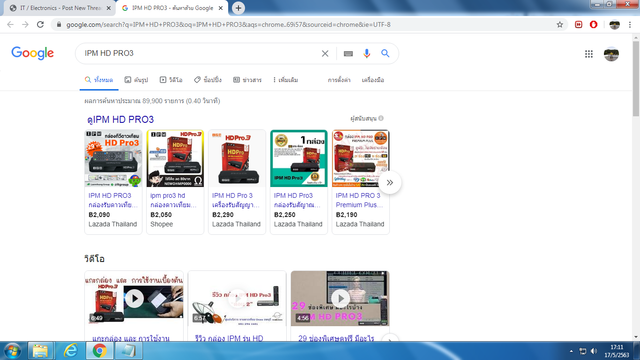This screenshot has height=360, width=640.
Task: Open the ฿2,190 Premium Plus product image
Action: (360, 158)
